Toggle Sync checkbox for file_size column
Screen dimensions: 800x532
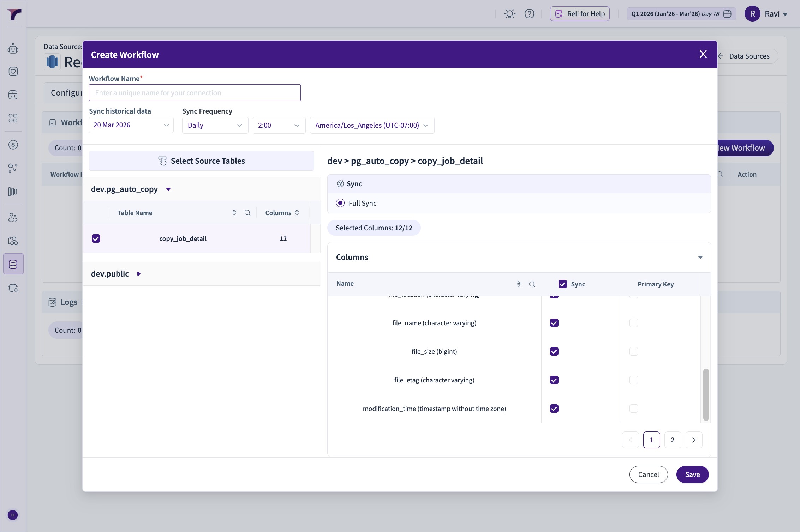pyautogui.click(x=554, y=351)
